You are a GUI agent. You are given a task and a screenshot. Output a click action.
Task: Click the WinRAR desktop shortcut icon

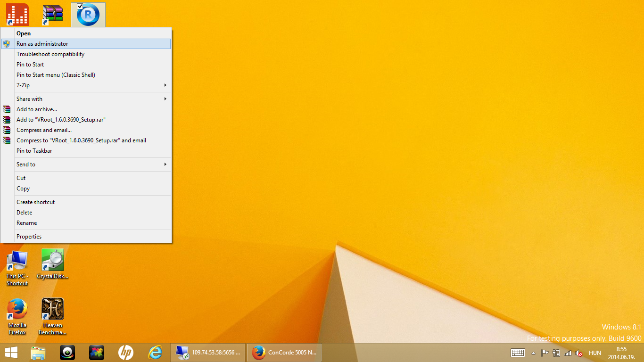pyautogui.click(x=52, y=15)
